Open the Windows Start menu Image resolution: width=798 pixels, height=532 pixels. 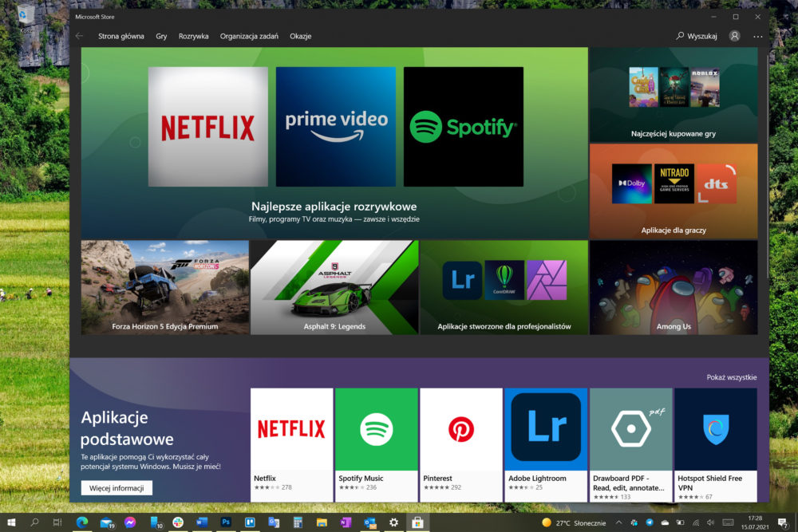[11, 522]
